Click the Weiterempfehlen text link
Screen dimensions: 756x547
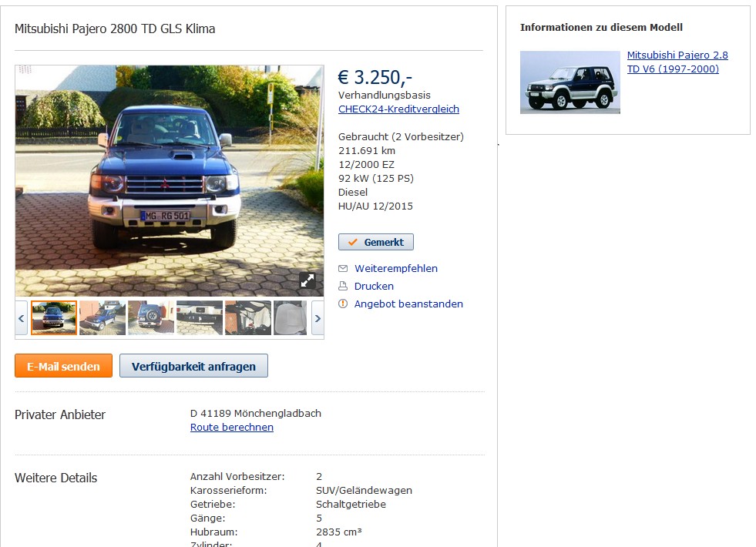(396, 268)
